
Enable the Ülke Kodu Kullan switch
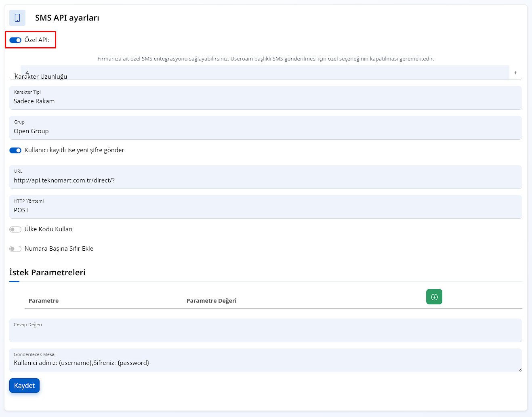(15, 229)
